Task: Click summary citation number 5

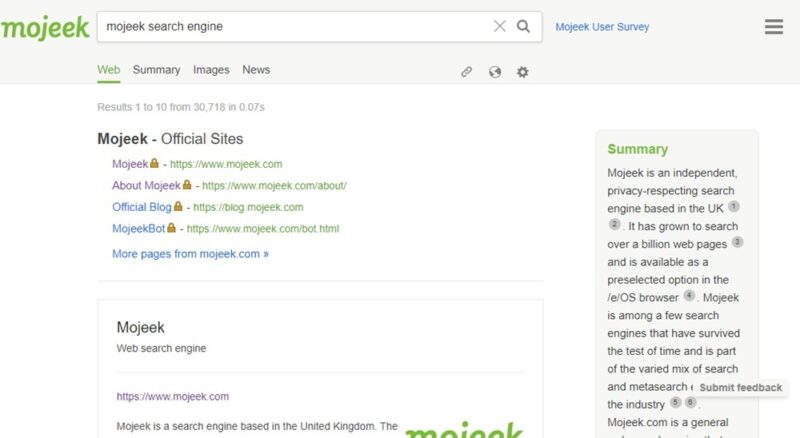Action: [676, 402]
